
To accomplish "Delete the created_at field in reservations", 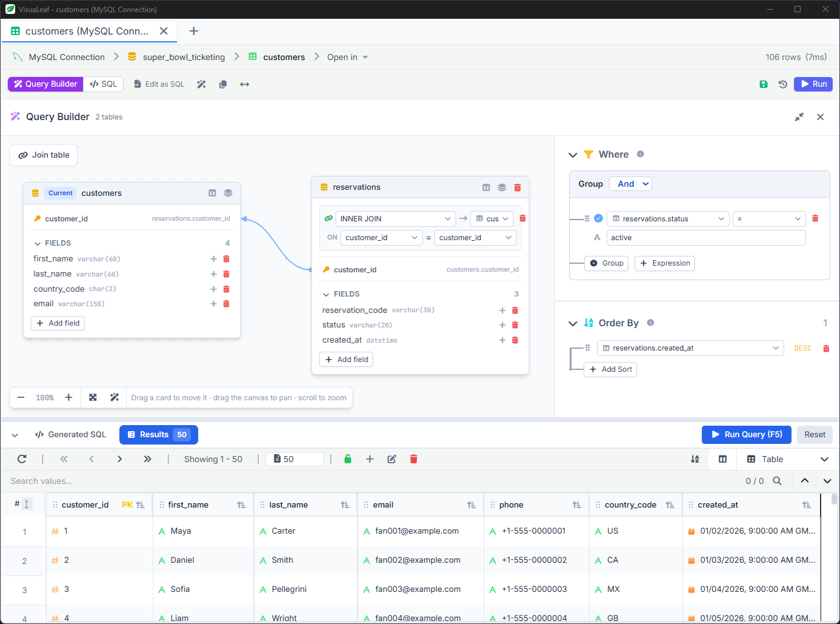I will [515, 340].
